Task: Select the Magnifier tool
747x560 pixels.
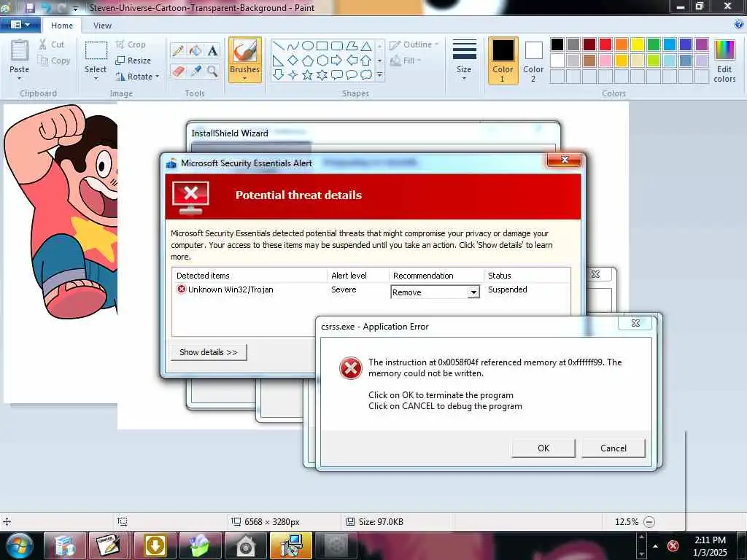Action: coord(212,71)
